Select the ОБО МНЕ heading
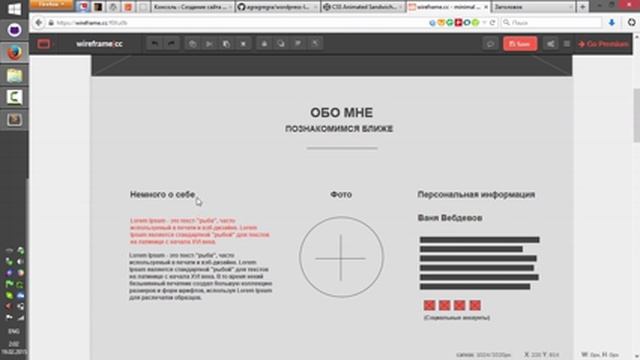Screen dimensions: 640x360 (x=341, y=113)
